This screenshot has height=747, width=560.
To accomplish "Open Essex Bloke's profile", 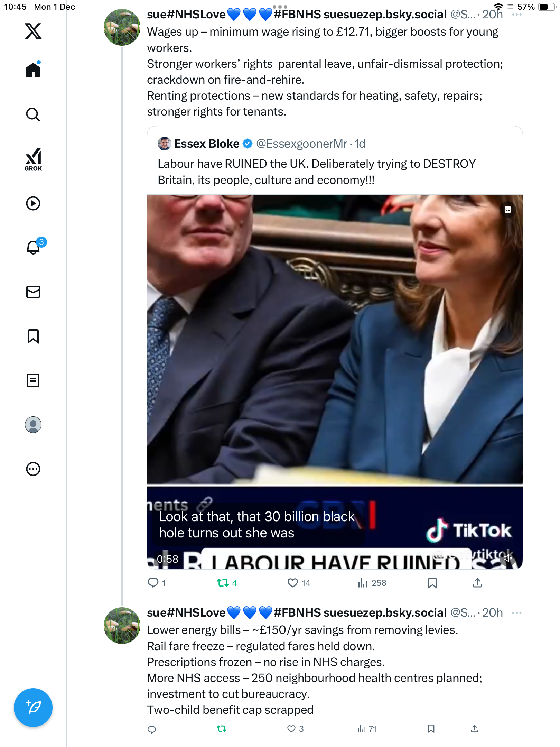I will click(x=206, y=144).
